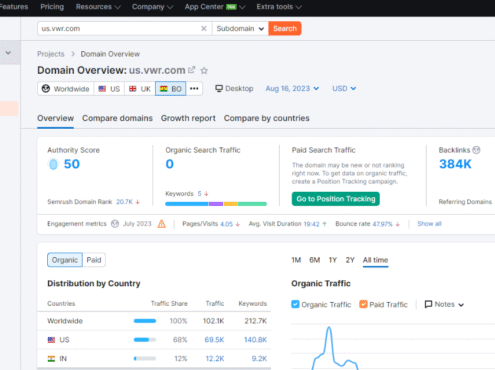
Task: Open Features in top navigation
Action: (x=14, y=7)
